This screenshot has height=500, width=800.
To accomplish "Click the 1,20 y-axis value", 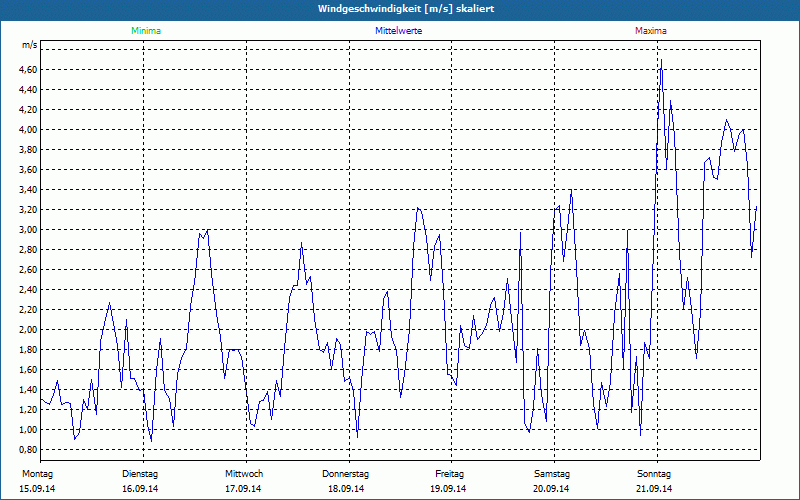I will 29,410.
